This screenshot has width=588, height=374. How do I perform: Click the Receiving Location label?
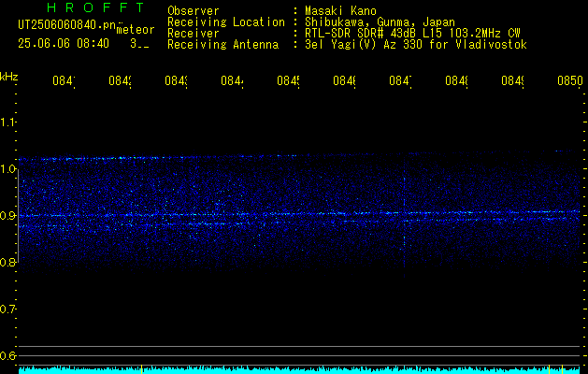point(226,22)
